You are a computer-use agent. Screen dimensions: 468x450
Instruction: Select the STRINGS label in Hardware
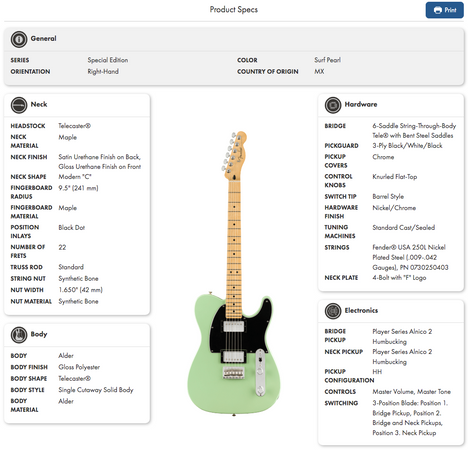pos(337,247)
